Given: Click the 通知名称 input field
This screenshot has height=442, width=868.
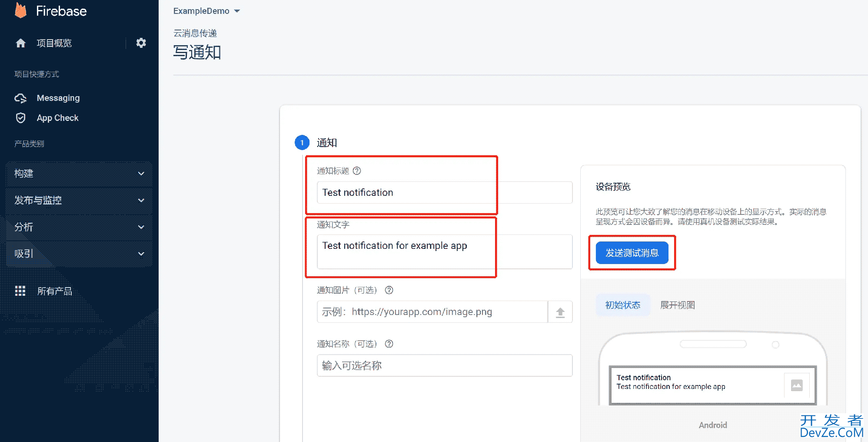Looking at the screenshot, I should click(445, 365).
